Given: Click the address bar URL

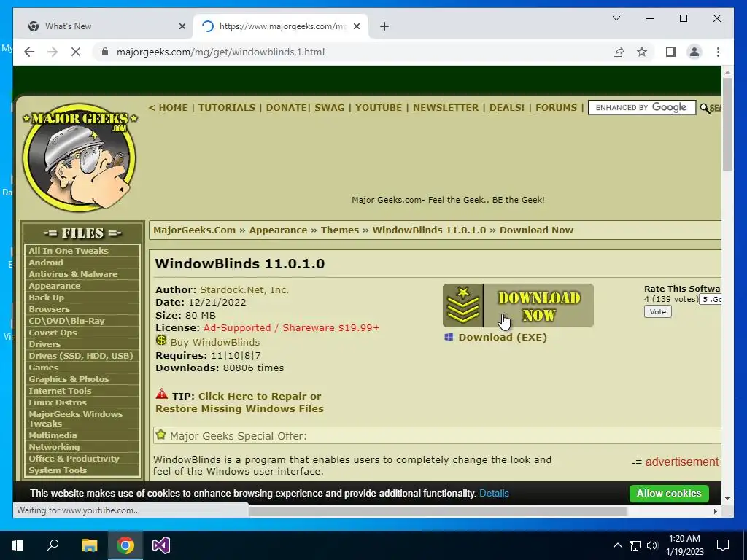Looking at the screenshot, I should pos(220,52).
